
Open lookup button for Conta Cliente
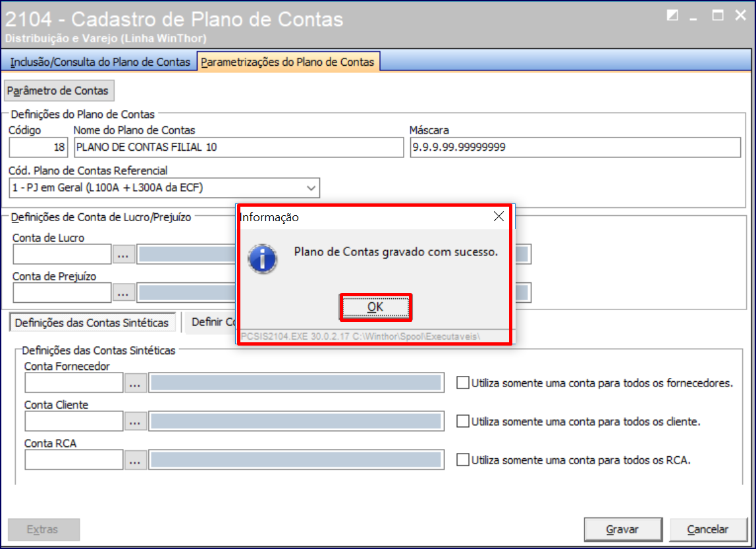pyautogui.click(x=136, y=421)
